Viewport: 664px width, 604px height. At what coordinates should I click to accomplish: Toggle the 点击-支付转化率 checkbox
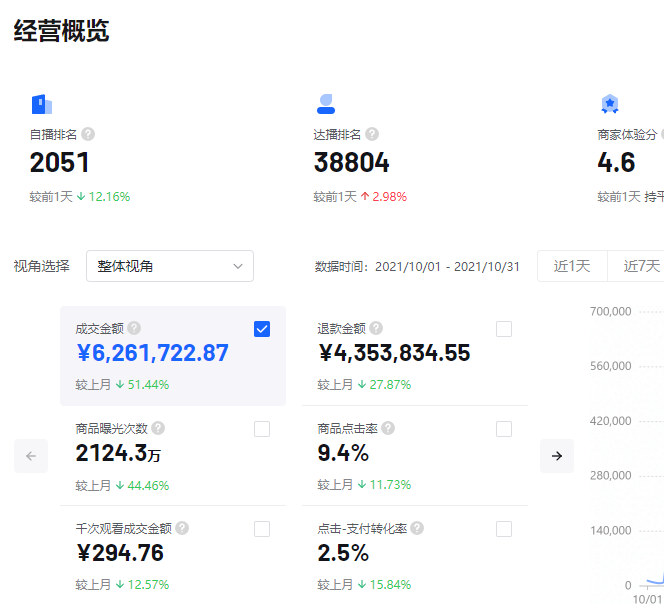[504, 529]
